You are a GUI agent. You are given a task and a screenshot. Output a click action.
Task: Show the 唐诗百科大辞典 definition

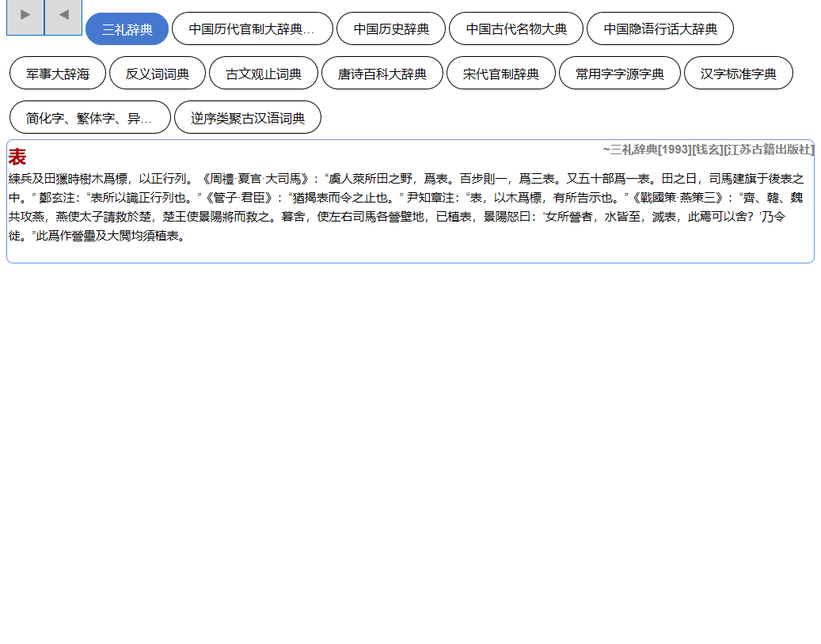click(382, 74)
